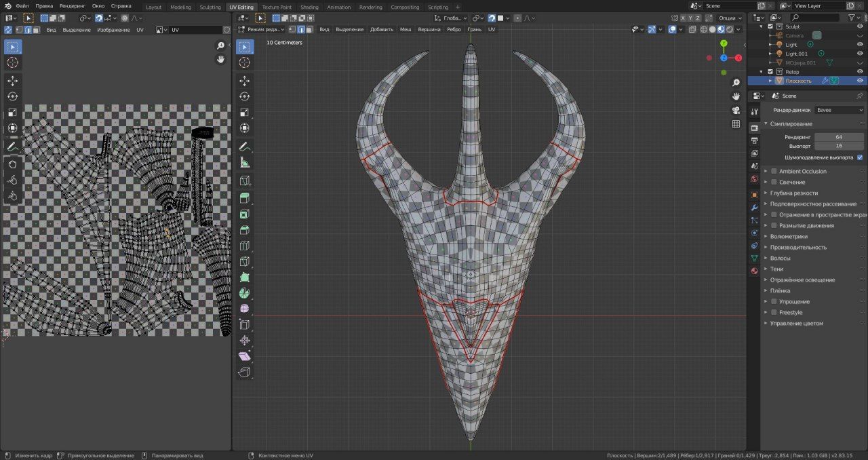Enable the Freestyle checkbox
The height and width of the screenshot is (460, 868).
[x=774, y=312]
